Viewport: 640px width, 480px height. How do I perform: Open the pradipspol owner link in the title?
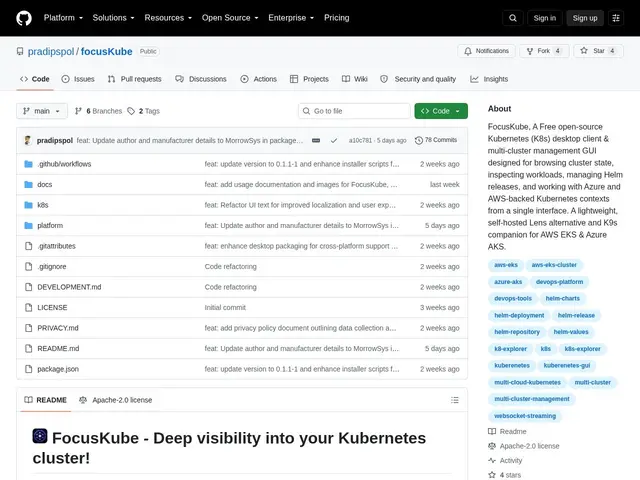pyautogui.click(x=51, y=51)
